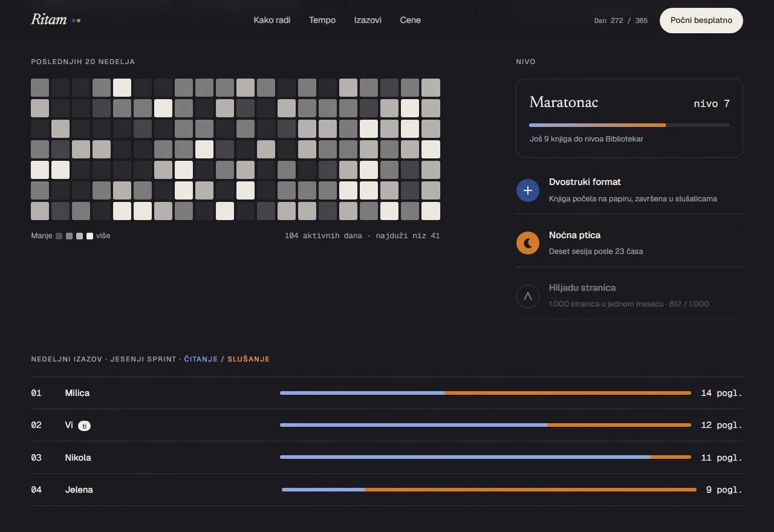Click the name Nikola in leaderboard
This screenshot has width=774, height=532.
tap(78, 458)
